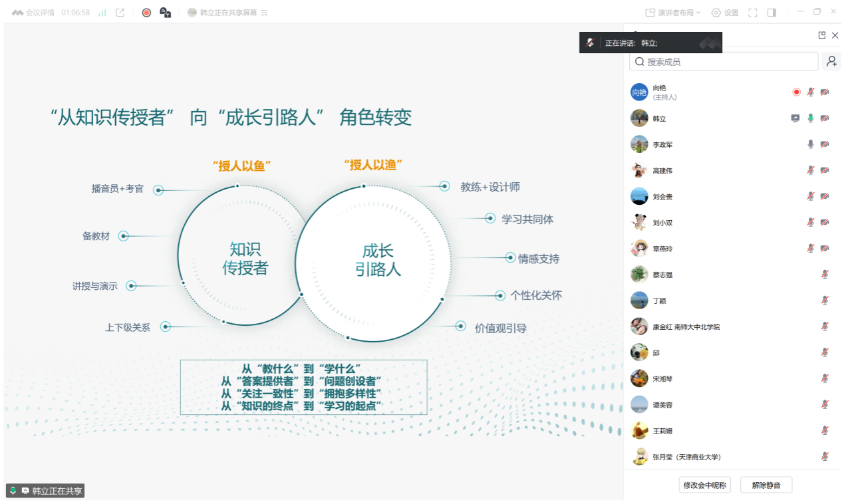Toggle 韩立's green microphone icon

point(810,118)
